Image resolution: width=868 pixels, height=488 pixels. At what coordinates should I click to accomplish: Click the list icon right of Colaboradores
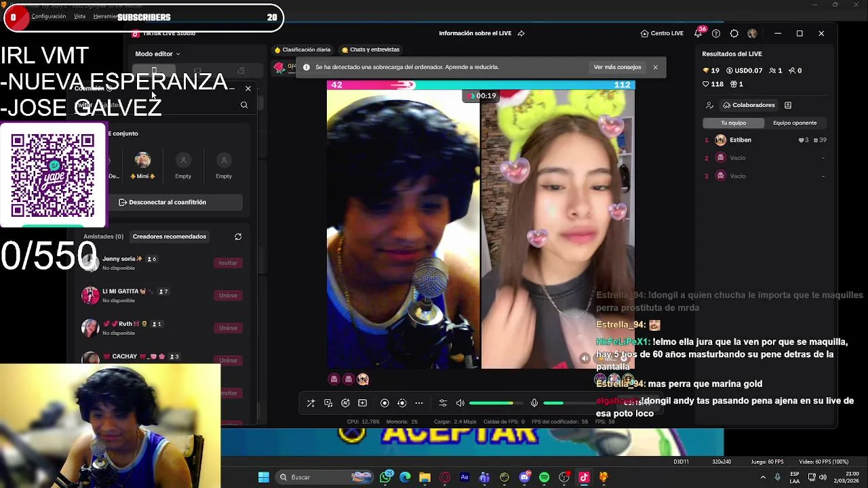(x=788, y=105)
